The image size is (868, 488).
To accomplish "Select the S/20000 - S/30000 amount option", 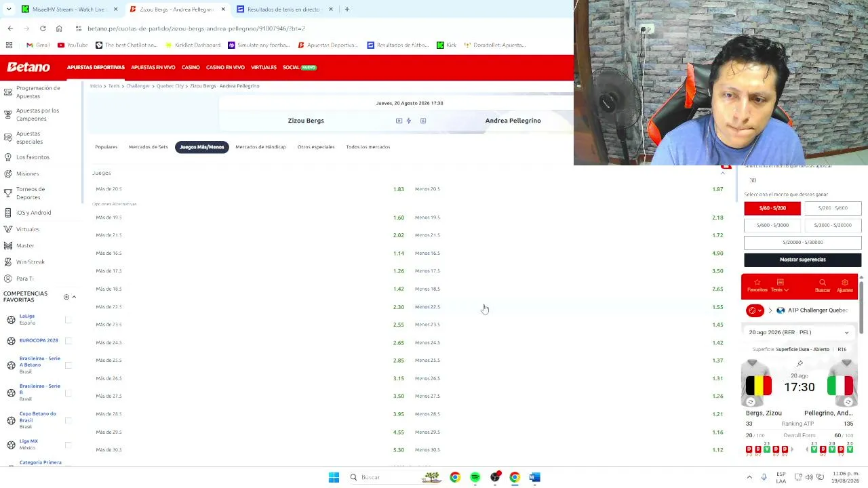I will pyautogui.click(x=803, y=242).
